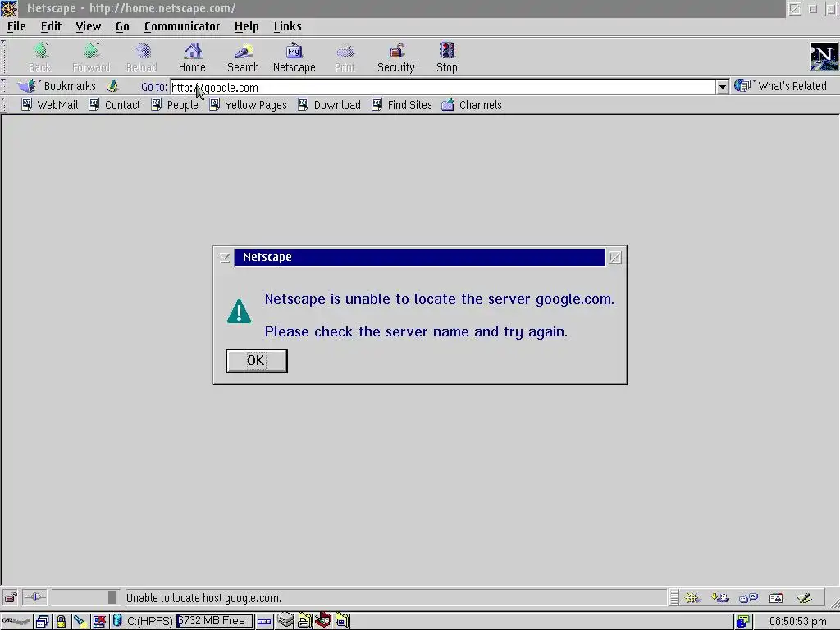Open the People personal toolbar link
Image resolution: width=840 pixels, height=630 pixels.
click(175, 105)
